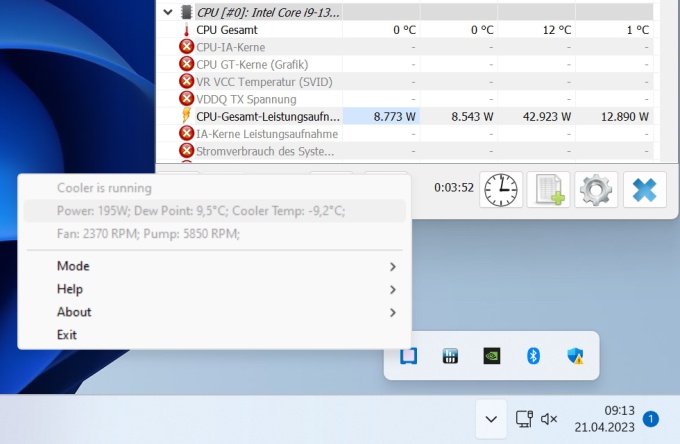
Task: Click the red X icon beside VDDQ TX Spannung
Action: pyautogui.click(x=186, y=99)
